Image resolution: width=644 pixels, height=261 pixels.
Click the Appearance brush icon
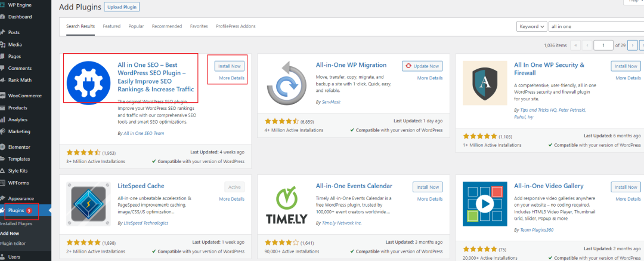click(x=3, y=198)
